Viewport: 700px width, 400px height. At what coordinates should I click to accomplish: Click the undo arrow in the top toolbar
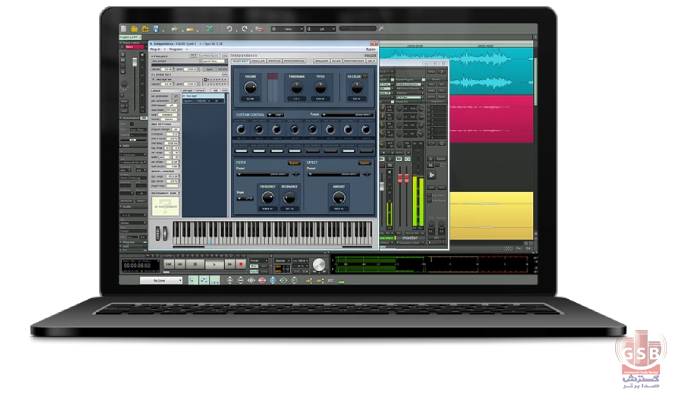coord(229,31)
